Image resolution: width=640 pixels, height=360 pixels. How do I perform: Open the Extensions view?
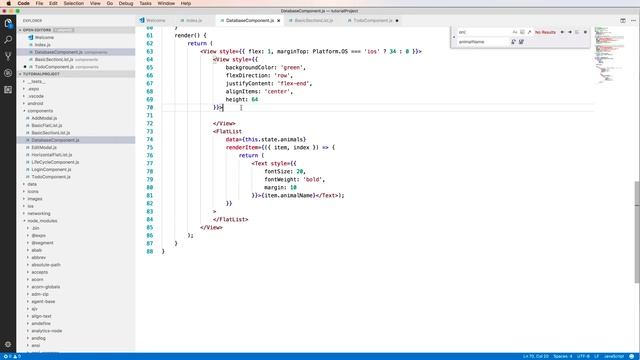[x=8, y=90]
